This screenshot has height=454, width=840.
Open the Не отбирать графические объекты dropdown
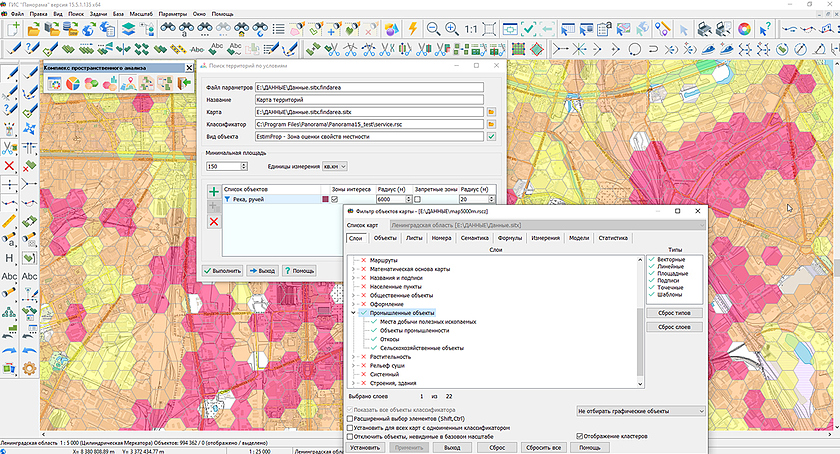click(x=640, y=410)
